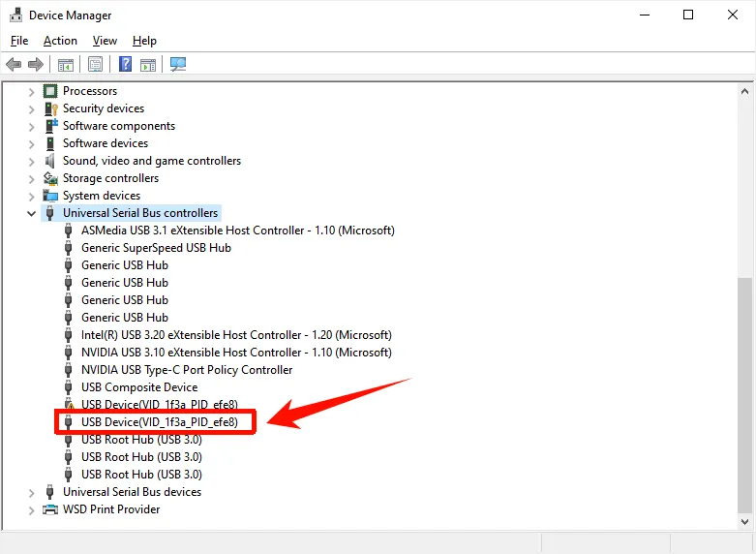Viewport: 756px width, 554px height.
Task: Expand the WSD Print Provider category
Action: point(31,510)
